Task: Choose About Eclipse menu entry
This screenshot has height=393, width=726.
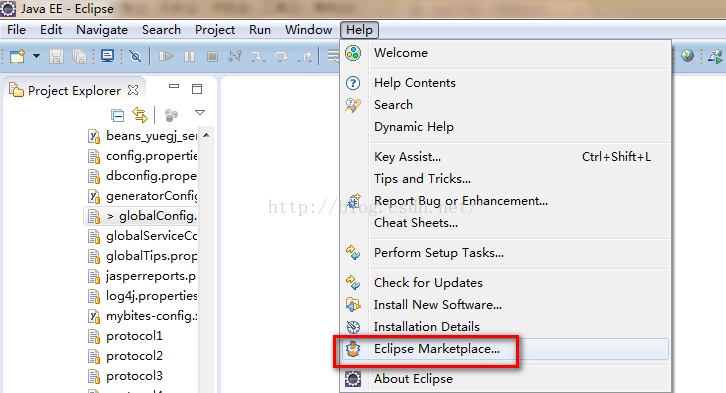Action: pos(506,379)
